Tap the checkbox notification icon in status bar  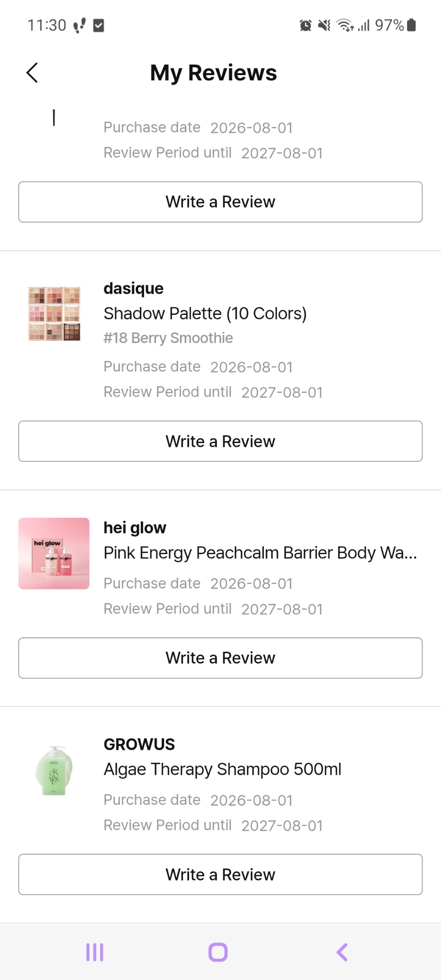click(x=99, y=25)
